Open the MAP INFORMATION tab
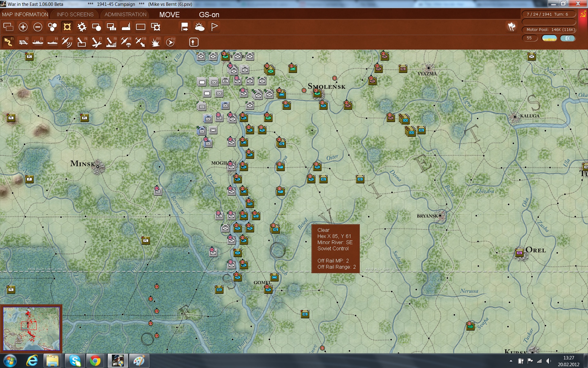The width and height of the screenshot is (588, 368). click(25, 14)
